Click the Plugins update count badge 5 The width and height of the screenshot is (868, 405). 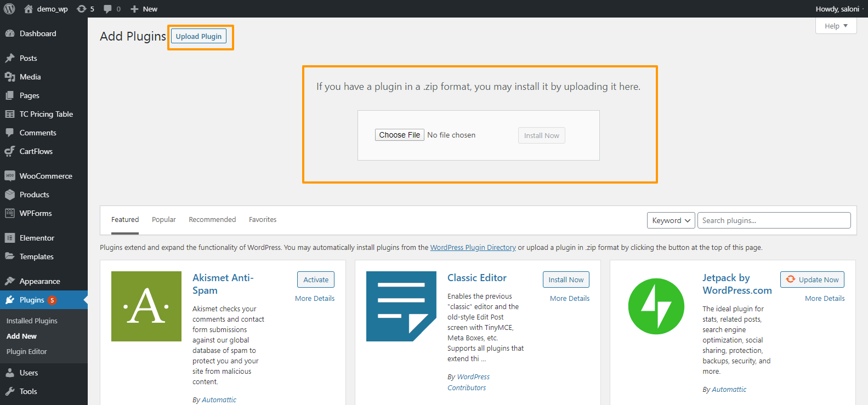[52, 300]
